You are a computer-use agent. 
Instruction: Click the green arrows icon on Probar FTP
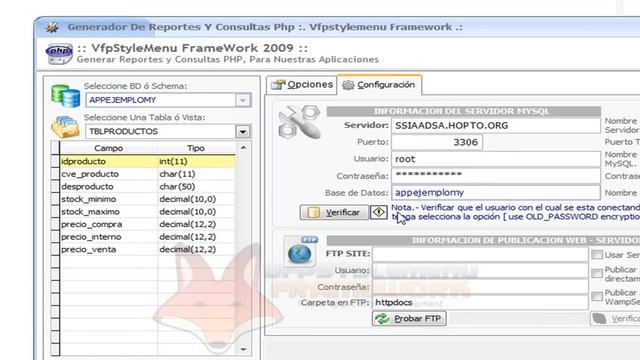(382, 319)
